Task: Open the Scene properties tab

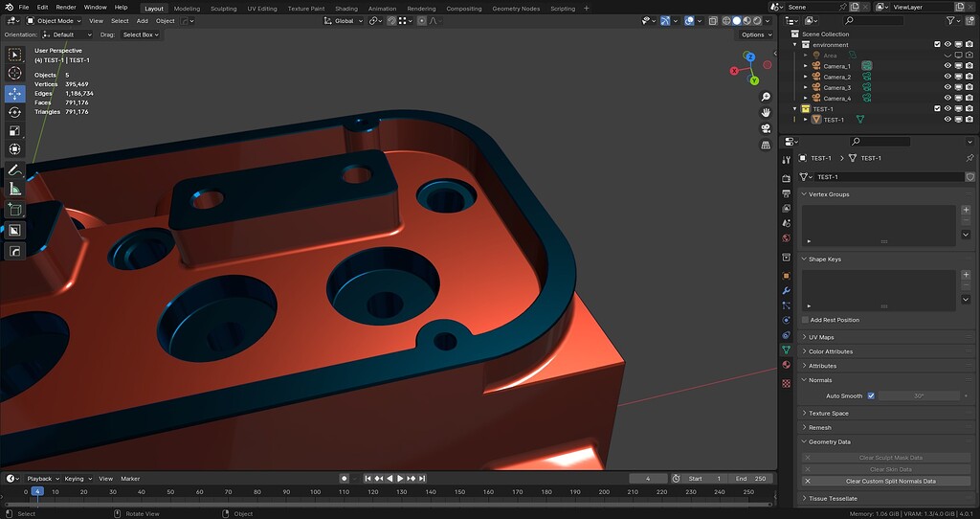Action: point(787,223)
